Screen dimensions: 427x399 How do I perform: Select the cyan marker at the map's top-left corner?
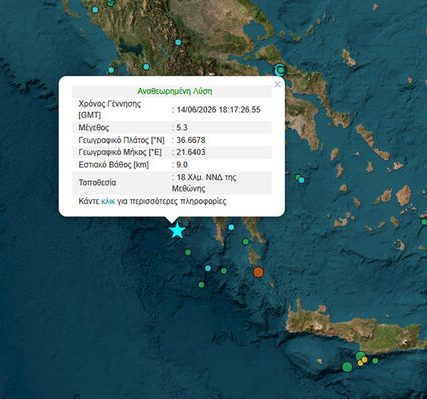(x=95, y=10)
